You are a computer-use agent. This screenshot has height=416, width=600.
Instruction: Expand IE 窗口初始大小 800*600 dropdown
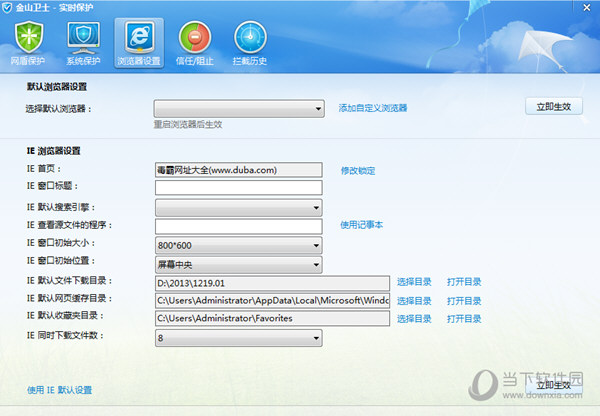point(239,245)
